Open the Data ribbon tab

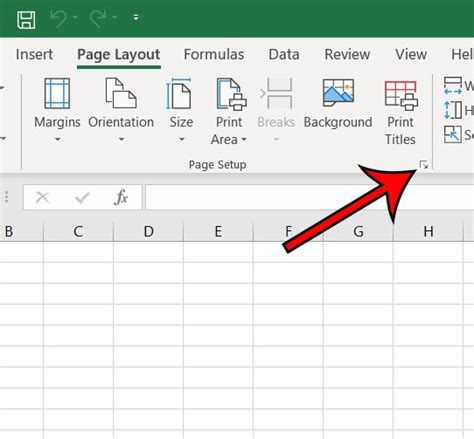click(284, 54)
